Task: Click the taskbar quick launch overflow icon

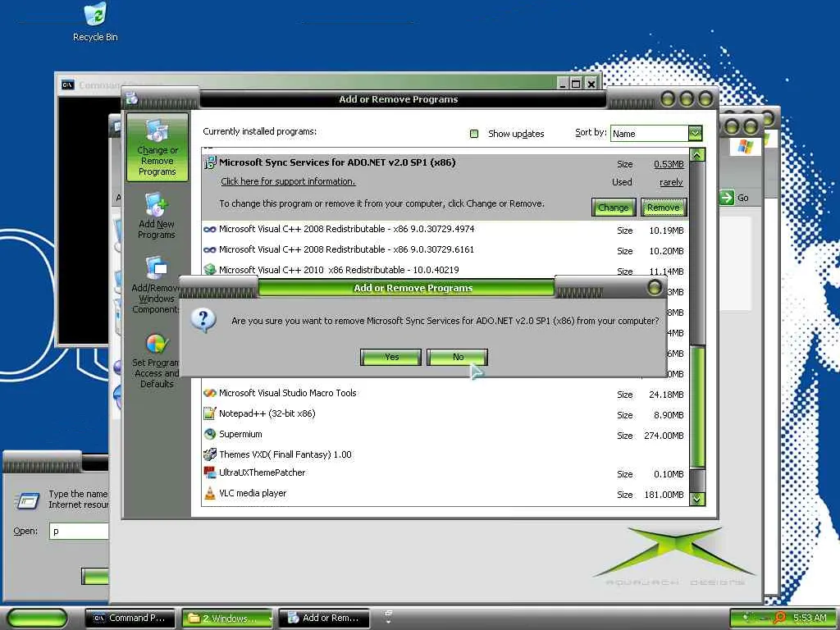Action: click(x=388, y=617)
